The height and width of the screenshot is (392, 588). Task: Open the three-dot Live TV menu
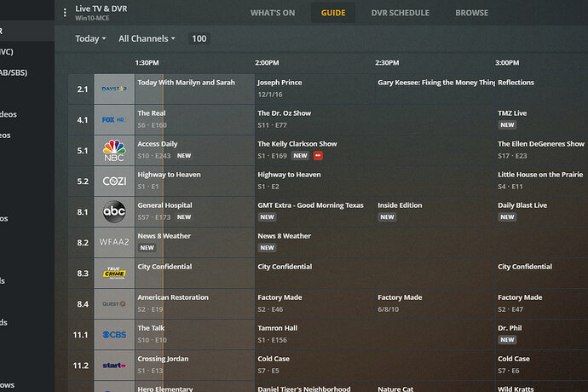(x=65, y=13)
